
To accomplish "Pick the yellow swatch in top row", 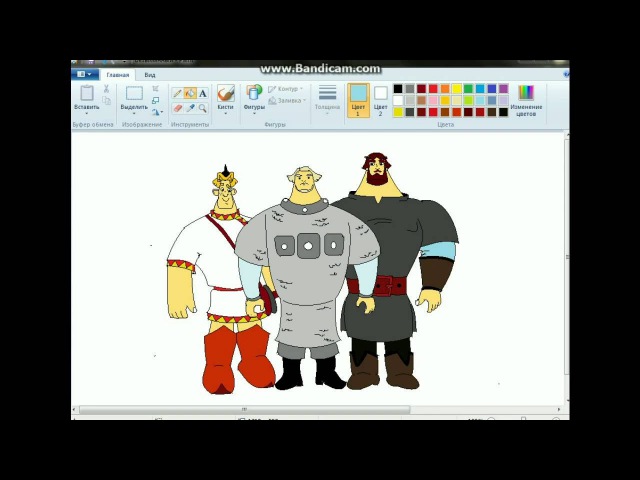I will [x=457, y=89].
